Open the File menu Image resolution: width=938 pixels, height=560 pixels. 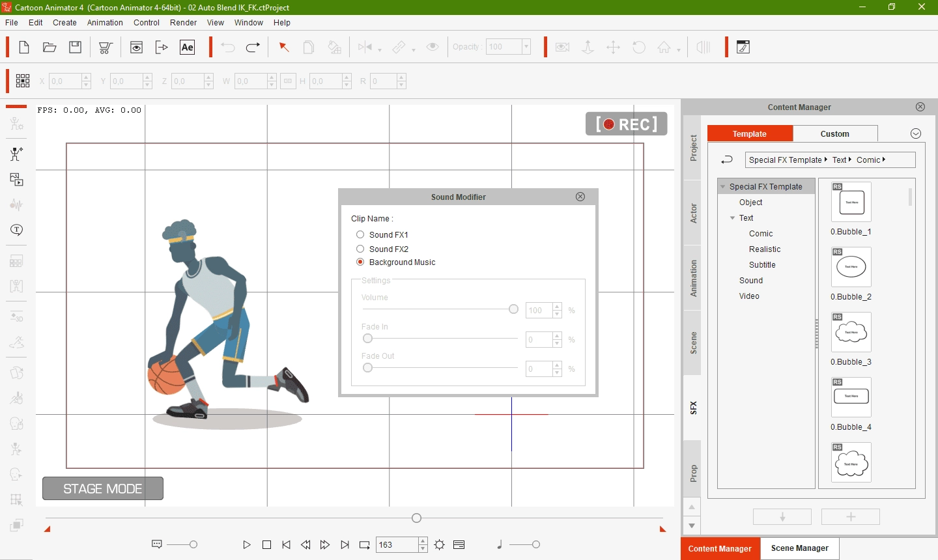point(12,22)
